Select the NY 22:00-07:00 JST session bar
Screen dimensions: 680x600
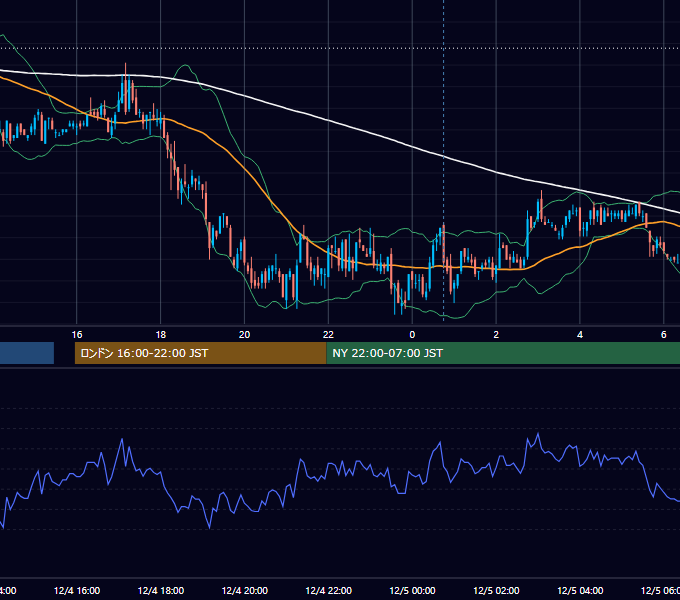pyautogui.click(x=503, y=353)
